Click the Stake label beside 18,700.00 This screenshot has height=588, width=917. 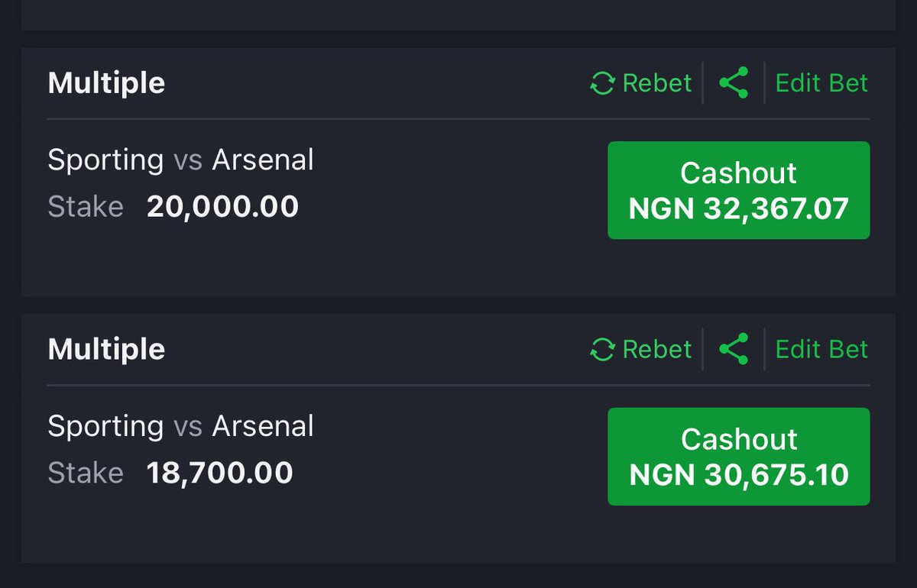click(x=86, y=473)
